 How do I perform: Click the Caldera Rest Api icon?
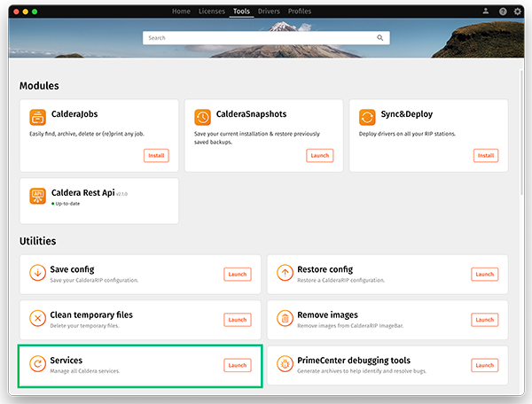(37, 196)
